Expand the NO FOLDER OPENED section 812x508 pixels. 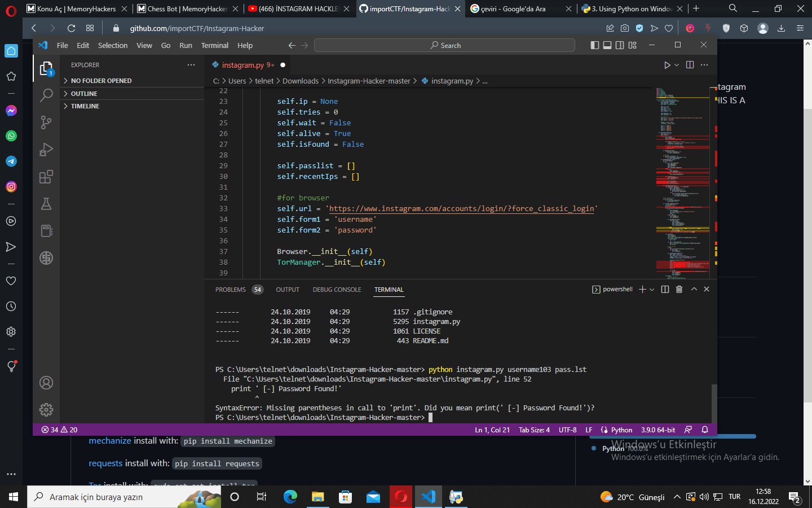[133, 81]
